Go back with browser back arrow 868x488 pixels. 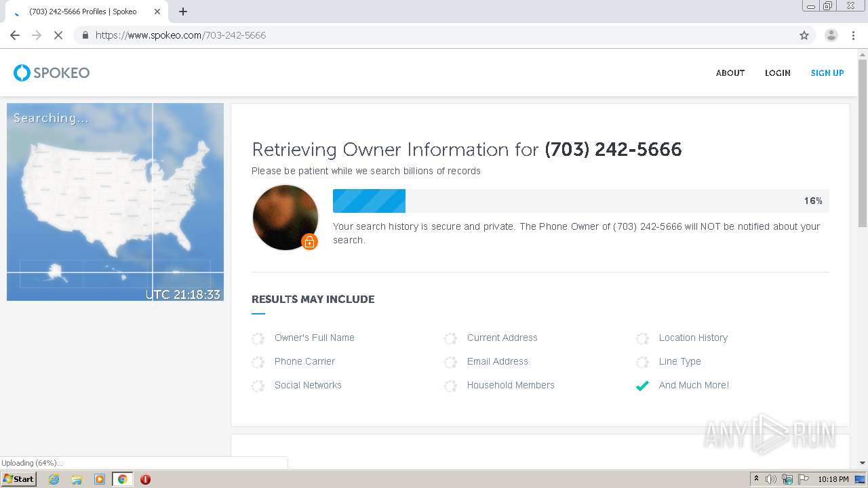click(x=15, y=35)
